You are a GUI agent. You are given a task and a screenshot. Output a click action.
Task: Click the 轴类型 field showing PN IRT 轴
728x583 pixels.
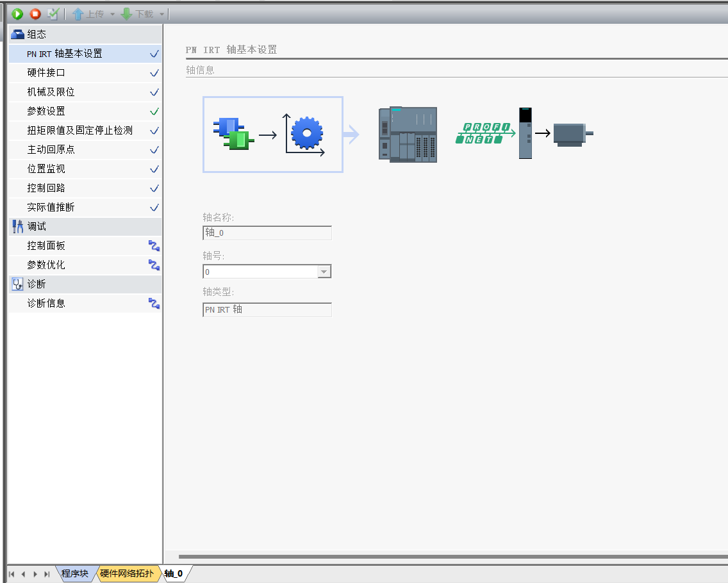pyautogui.click(x=267, y=309)
